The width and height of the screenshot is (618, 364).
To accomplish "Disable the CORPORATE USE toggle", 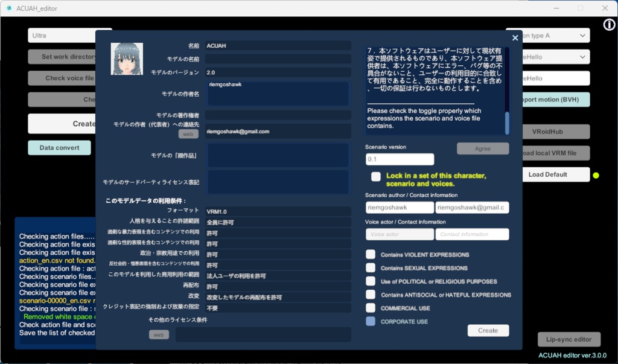I will point(371,322).
